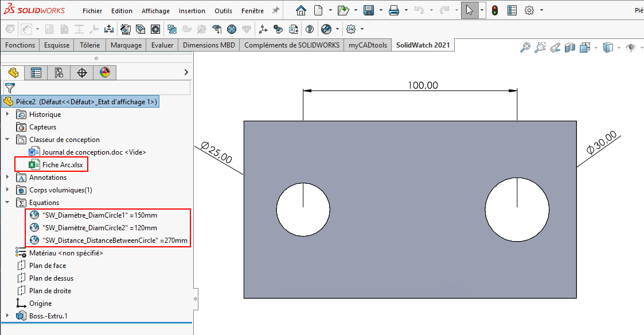Switch to the PropertyManager tab icon
This screenshot has width=644, height=335.
[x=36, y=73]
